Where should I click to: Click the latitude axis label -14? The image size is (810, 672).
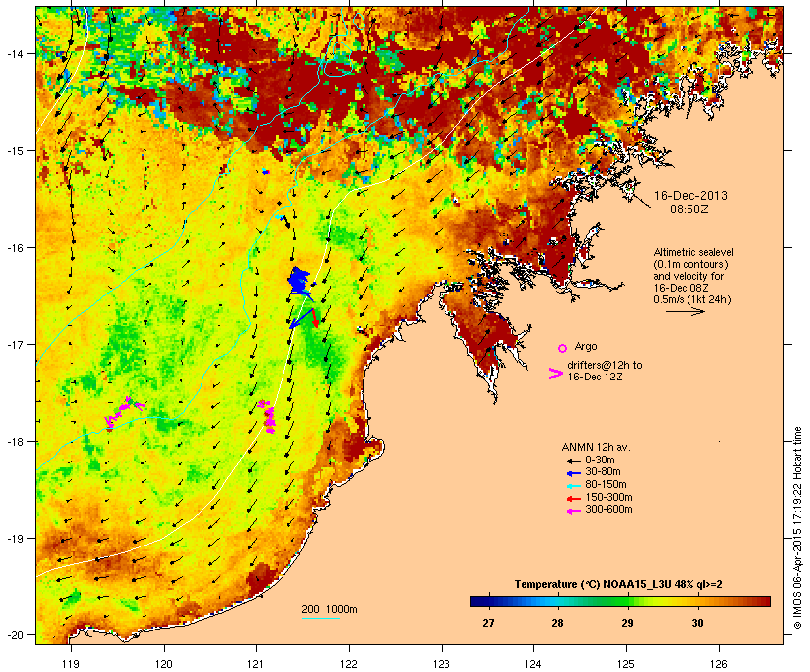pos(14,53)
